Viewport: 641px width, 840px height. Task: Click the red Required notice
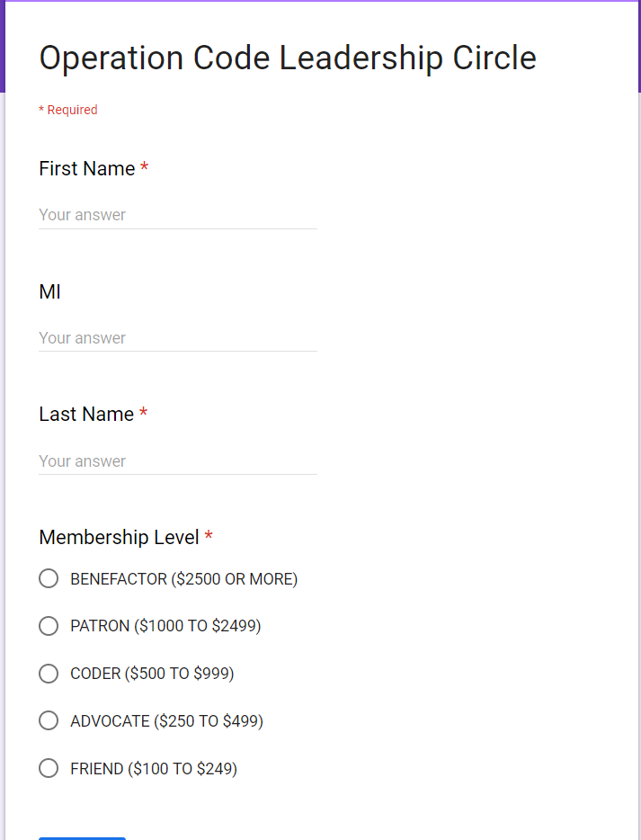point(68,110)
